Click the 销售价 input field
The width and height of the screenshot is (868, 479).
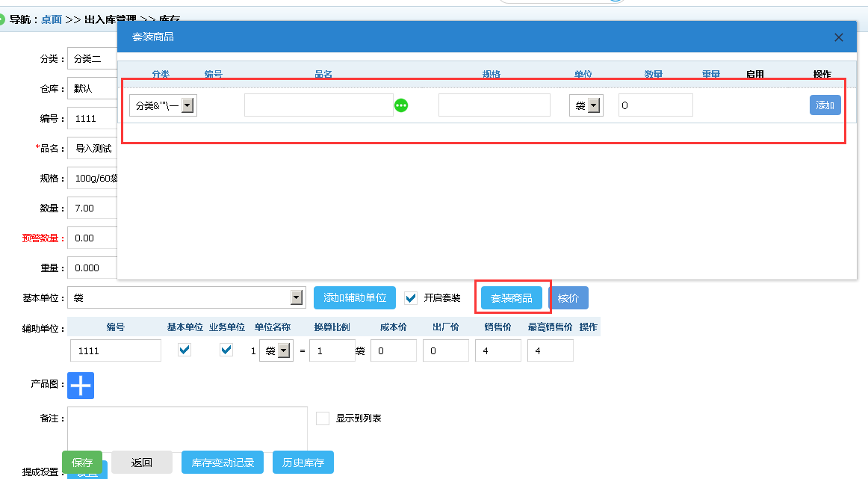point(497,350)
